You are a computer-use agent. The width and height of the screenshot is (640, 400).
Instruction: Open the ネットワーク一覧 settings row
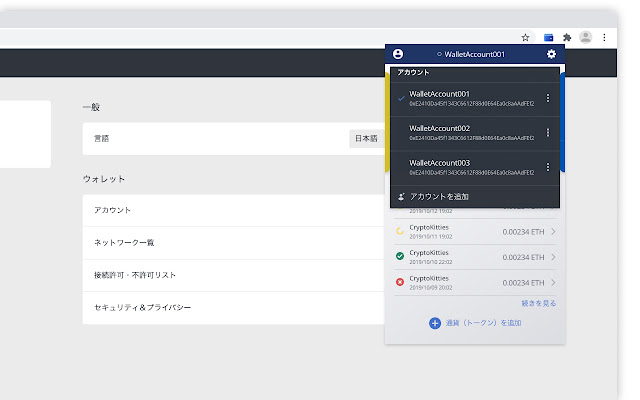(233, 243)
